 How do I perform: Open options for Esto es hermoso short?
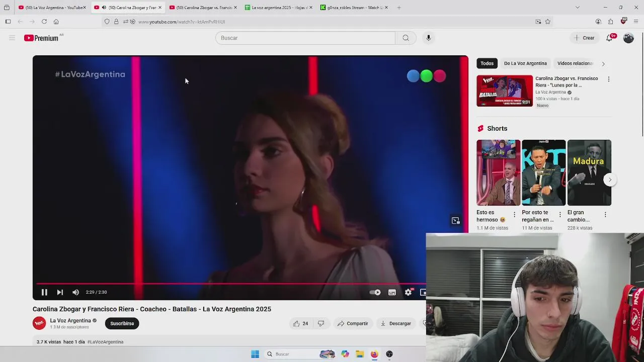pos(514,215)
